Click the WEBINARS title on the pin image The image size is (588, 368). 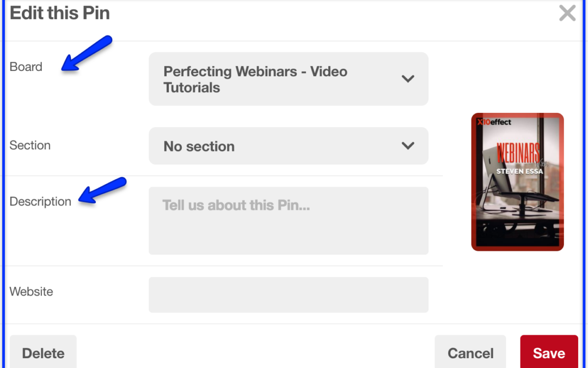(518, 153)
